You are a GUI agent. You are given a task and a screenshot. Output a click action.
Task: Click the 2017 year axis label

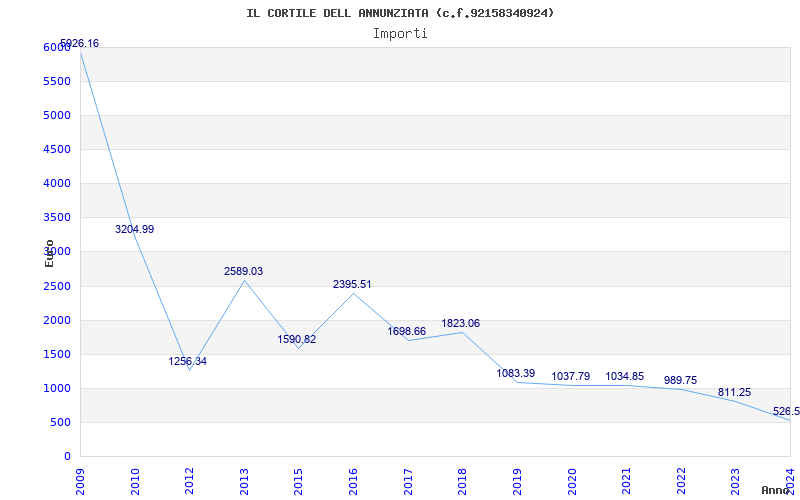[408, 481]
